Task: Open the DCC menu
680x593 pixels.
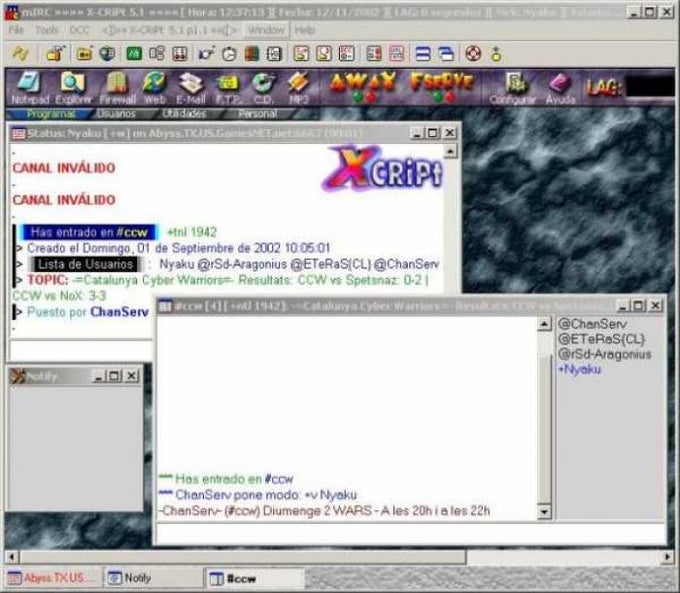Action: [80, 30]
